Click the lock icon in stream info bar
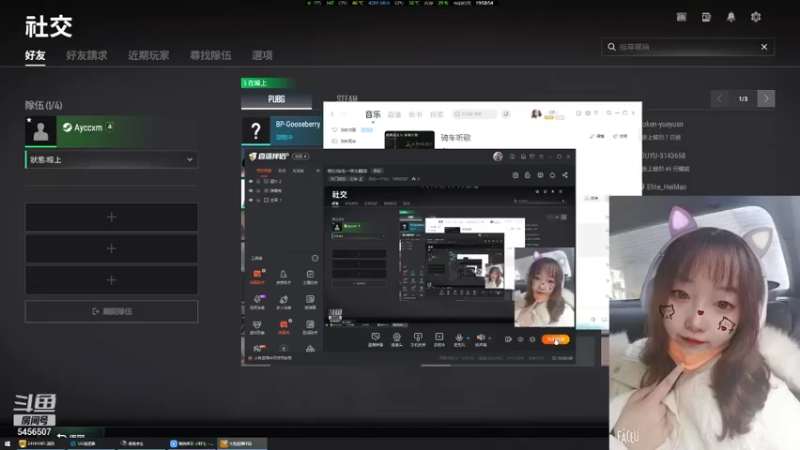 (x=528, y=175)
